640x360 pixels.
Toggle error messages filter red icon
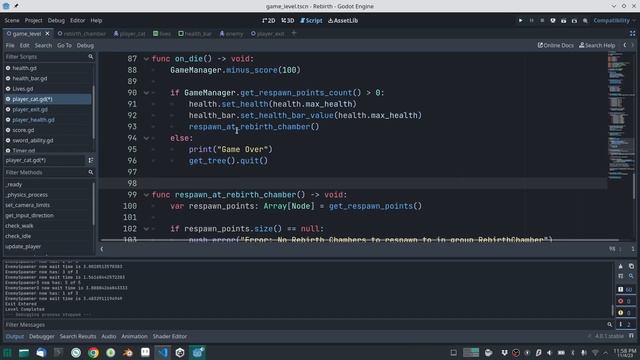625,301
